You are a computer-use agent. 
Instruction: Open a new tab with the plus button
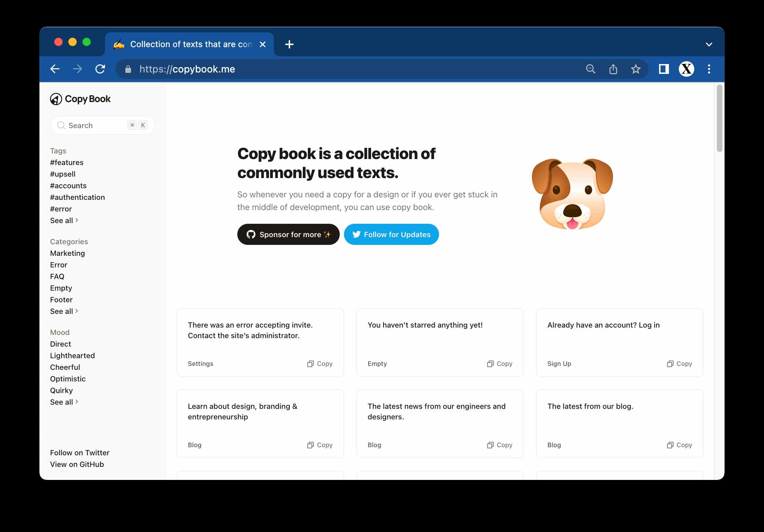click(x=289, y=44)
